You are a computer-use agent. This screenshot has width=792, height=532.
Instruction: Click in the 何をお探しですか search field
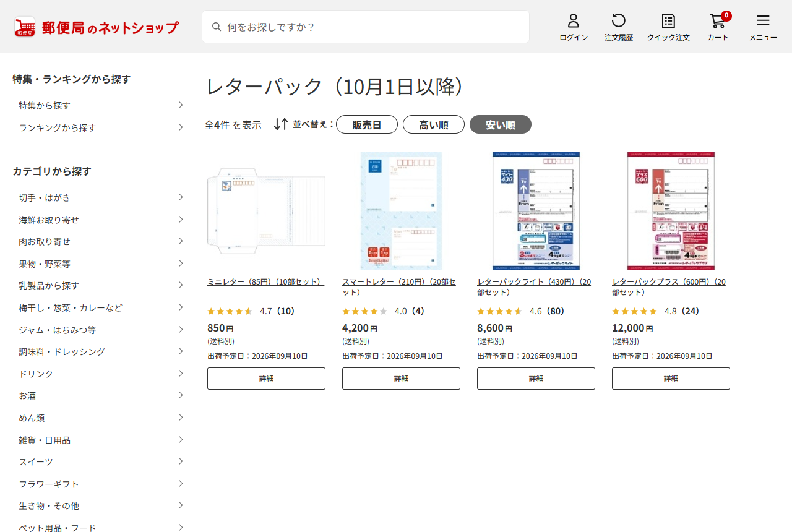click(366, 27)
